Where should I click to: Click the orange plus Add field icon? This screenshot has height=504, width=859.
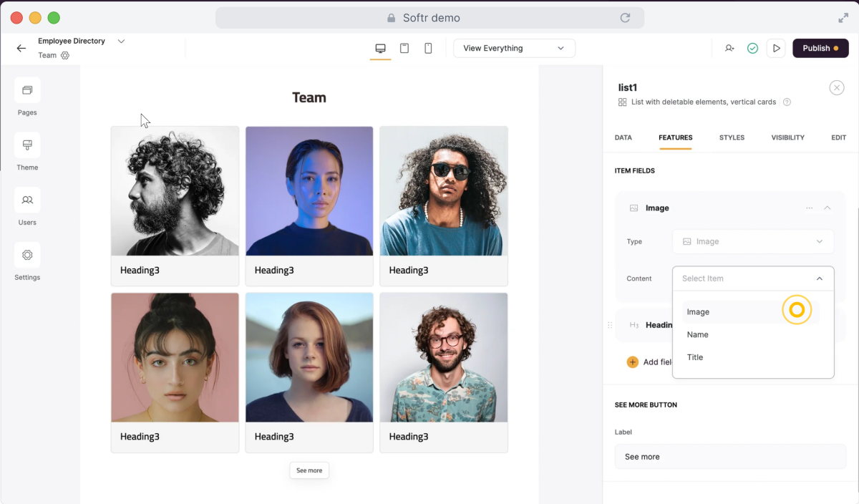633,362
